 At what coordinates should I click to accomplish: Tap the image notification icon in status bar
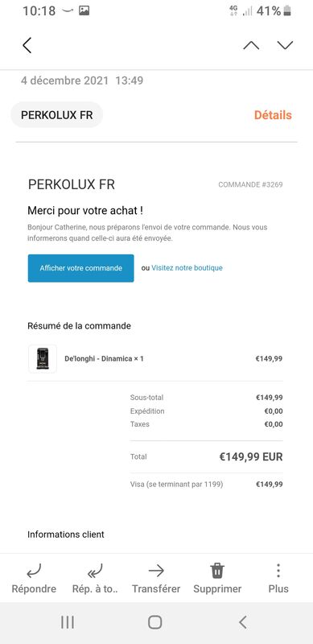point(84,10)
